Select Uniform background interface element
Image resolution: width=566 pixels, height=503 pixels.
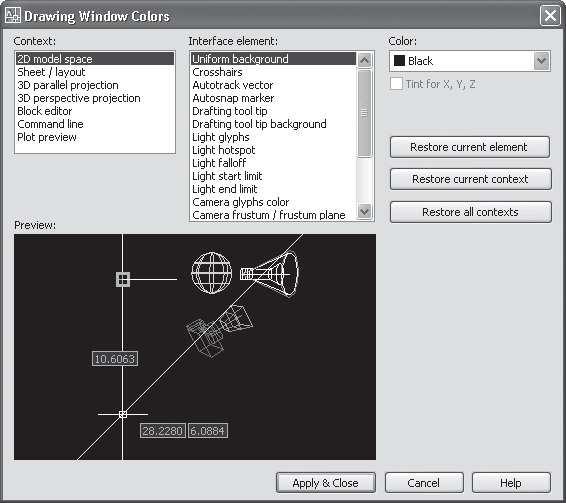(x=273, y=59)
